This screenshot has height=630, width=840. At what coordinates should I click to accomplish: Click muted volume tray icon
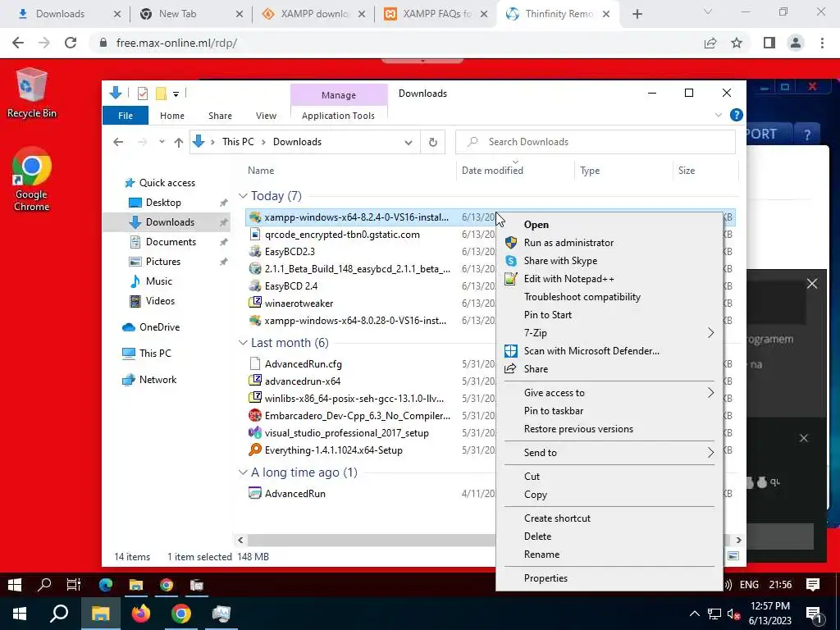733,614
